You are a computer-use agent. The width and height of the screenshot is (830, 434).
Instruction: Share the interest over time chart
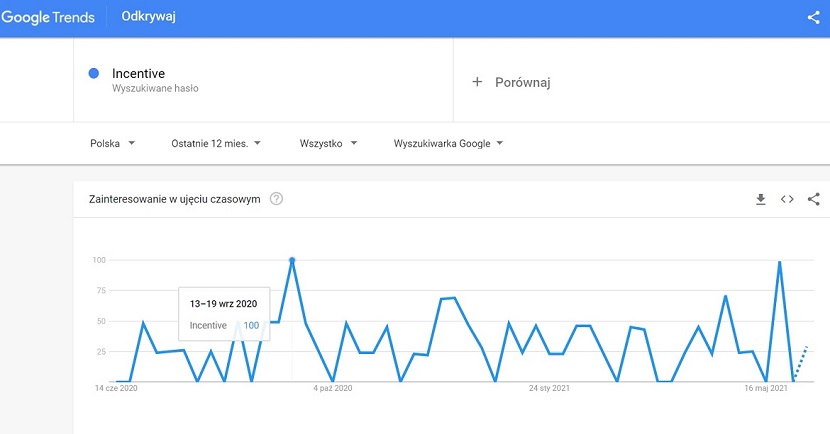point(813,199)
